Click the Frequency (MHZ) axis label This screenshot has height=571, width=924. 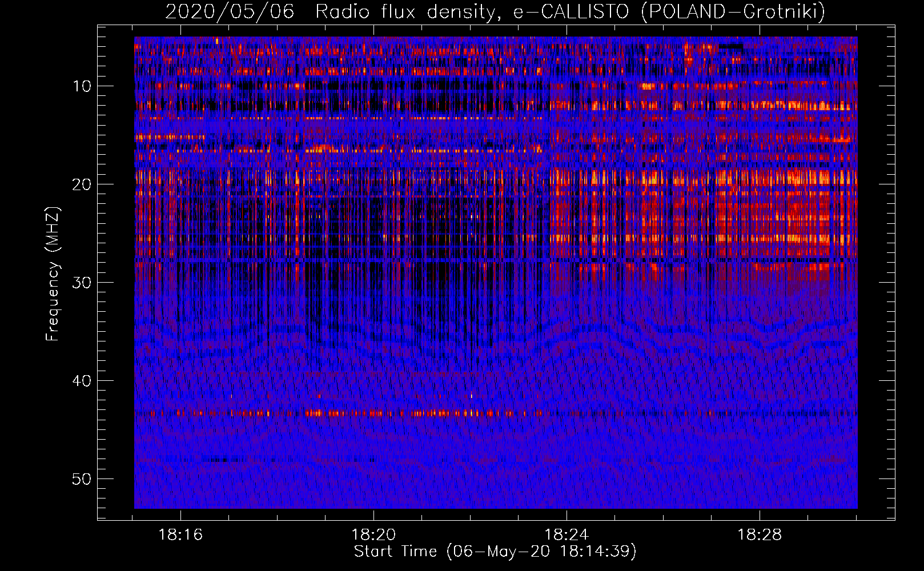coord(53,274)
